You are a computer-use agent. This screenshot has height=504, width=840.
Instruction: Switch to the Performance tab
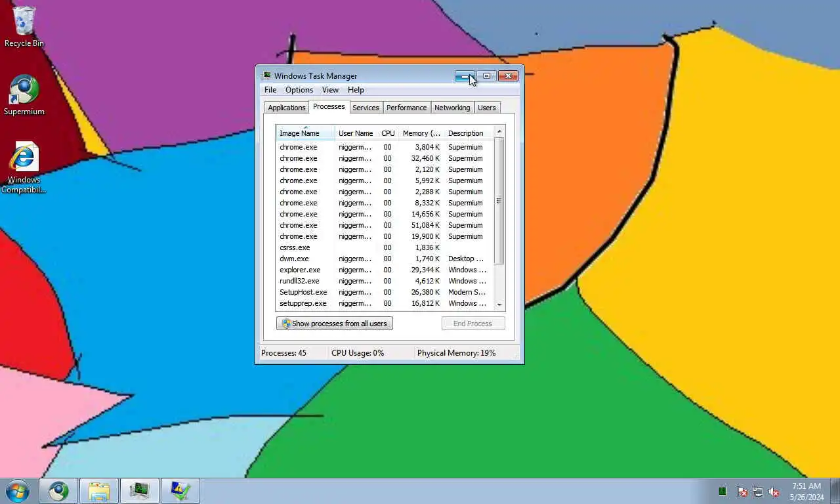point(406,108)
